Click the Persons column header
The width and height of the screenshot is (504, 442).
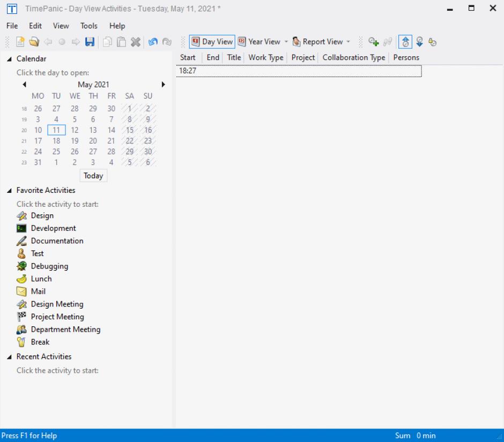406,57
